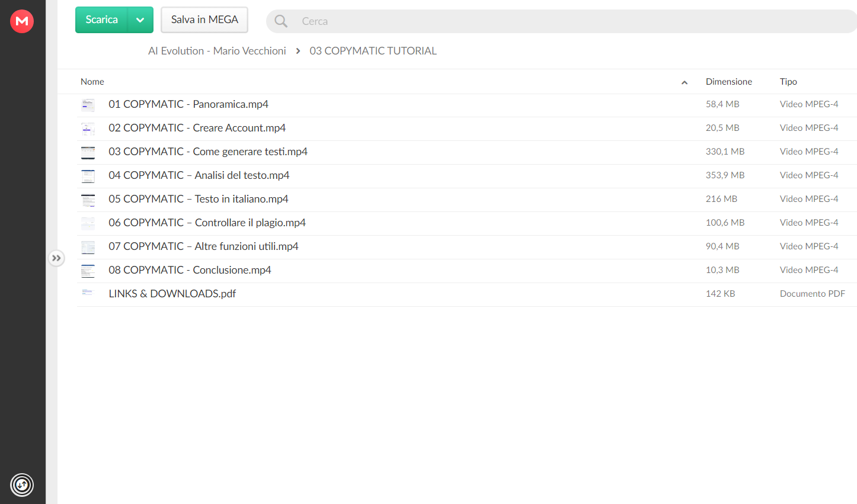This screenshot has width=857, height=504.
Task: Click Salva in MEGA button
Action: pos(204,20)
